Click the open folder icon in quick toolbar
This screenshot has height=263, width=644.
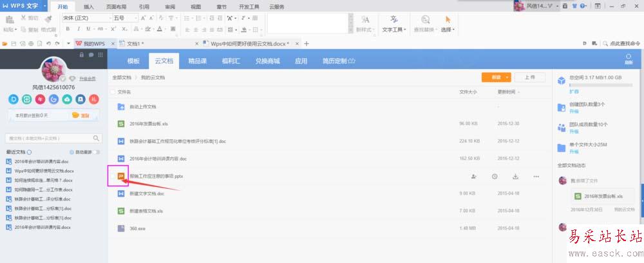click(5, 44)
